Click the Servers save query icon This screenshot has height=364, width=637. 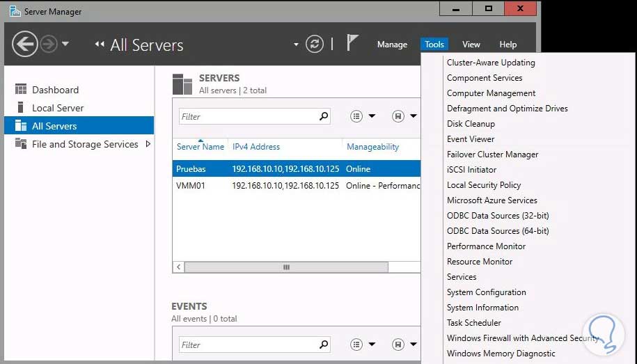398,117
